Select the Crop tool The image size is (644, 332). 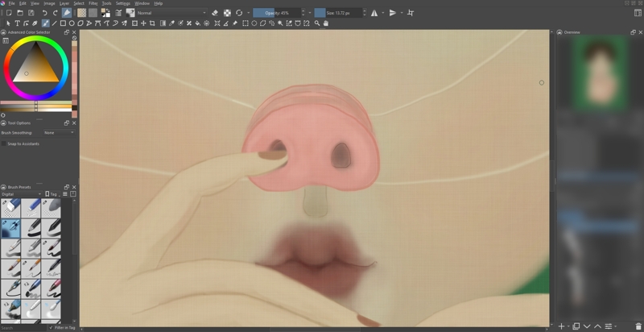(152, 23)
